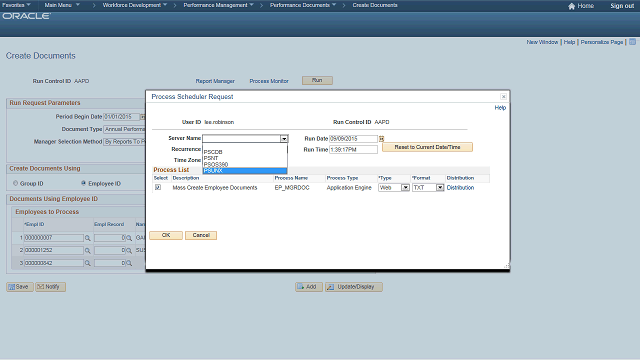Open the Favorites menu
Viewport: 640px width, 360px height.
click(16, 5)
